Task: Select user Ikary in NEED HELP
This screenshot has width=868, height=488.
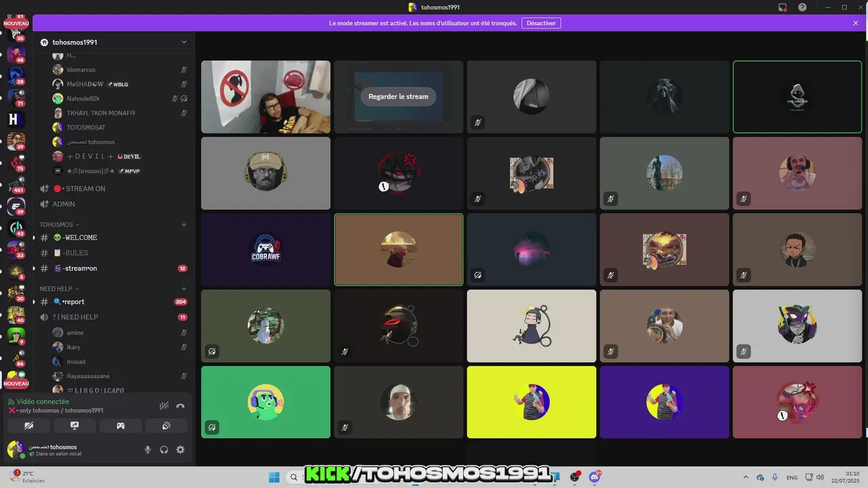Action: 120,347
